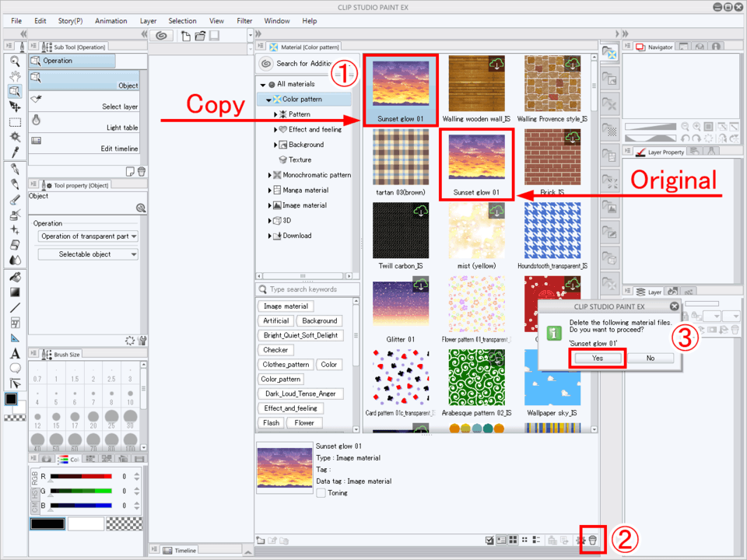This screenshot has height=560, width=747.
Task: Click the trash icon to delete material
Action: pos(593,540)
